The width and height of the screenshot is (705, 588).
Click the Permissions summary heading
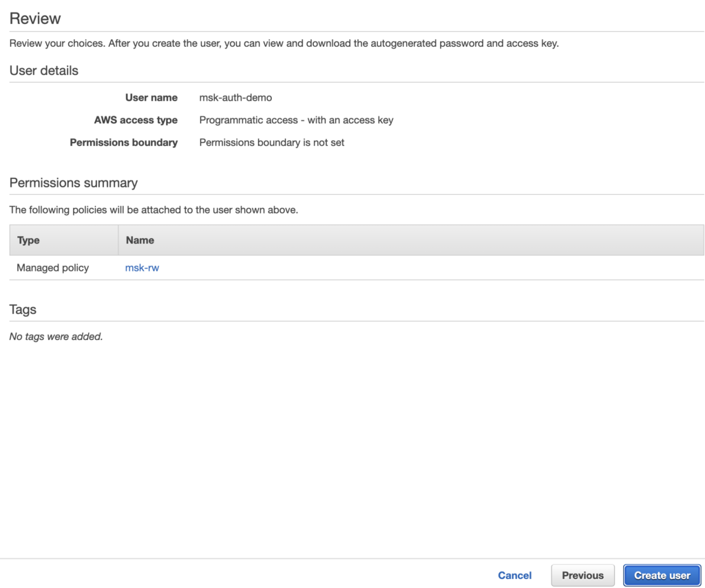pyautogui.click(x=74, y=182)
